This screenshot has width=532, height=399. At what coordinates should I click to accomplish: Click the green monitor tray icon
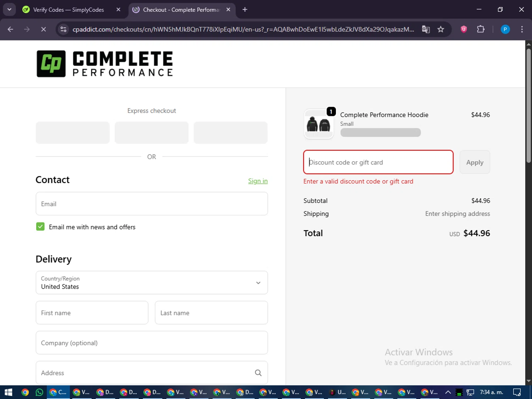pos(459,392)
